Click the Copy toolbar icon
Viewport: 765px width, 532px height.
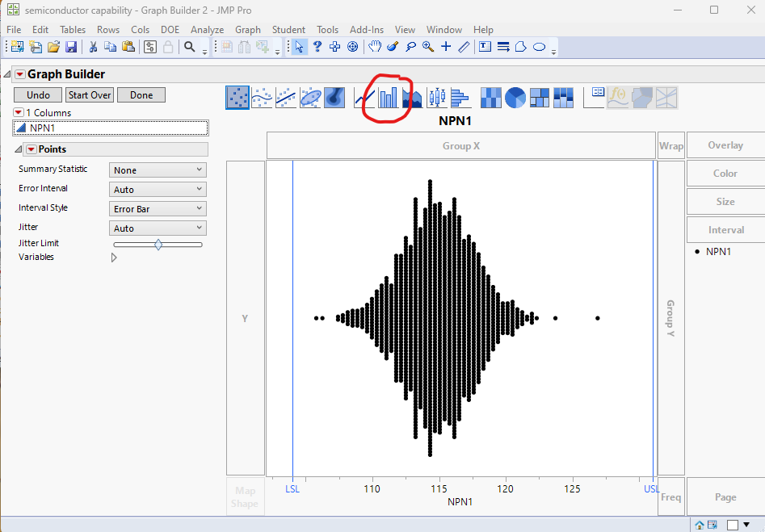[x=111, y=47]
